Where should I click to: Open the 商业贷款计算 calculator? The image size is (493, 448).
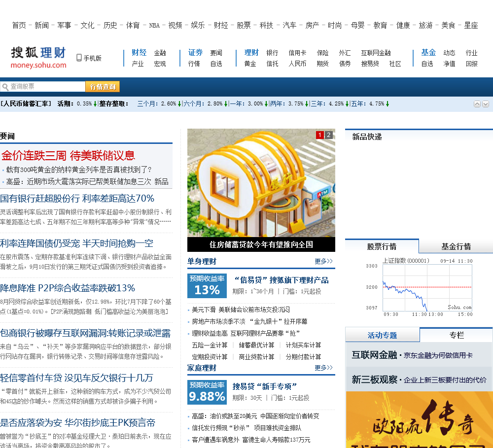[256, 357]
